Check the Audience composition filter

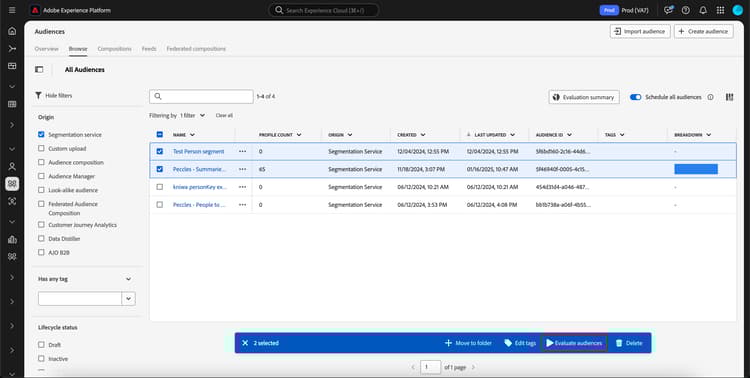(x=41, y=162)
